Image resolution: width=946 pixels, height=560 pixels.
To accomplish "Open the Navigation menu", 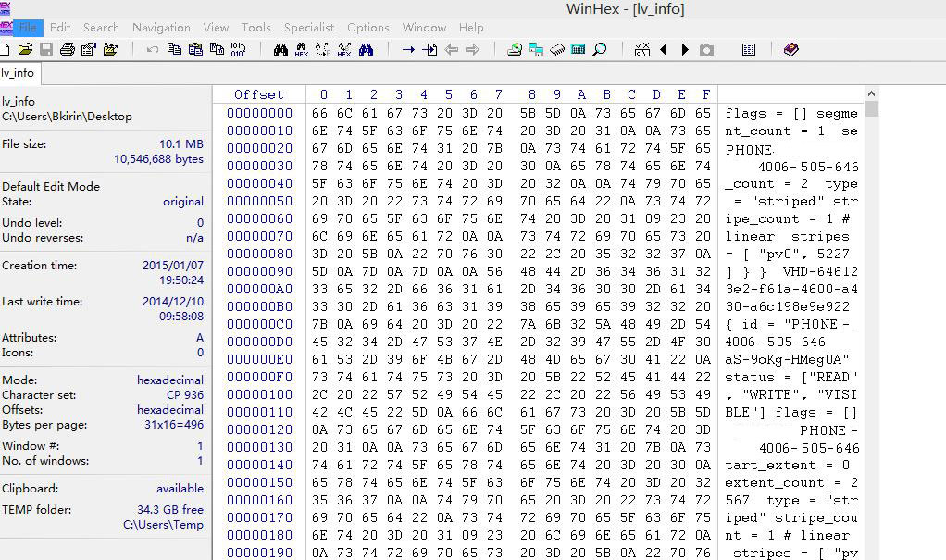I will pos(161,27).
